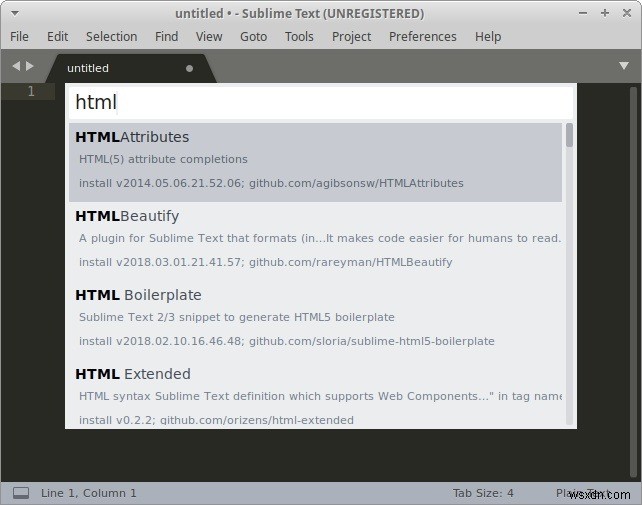
Task: Open the Find menu
Action: click(166, 37)
